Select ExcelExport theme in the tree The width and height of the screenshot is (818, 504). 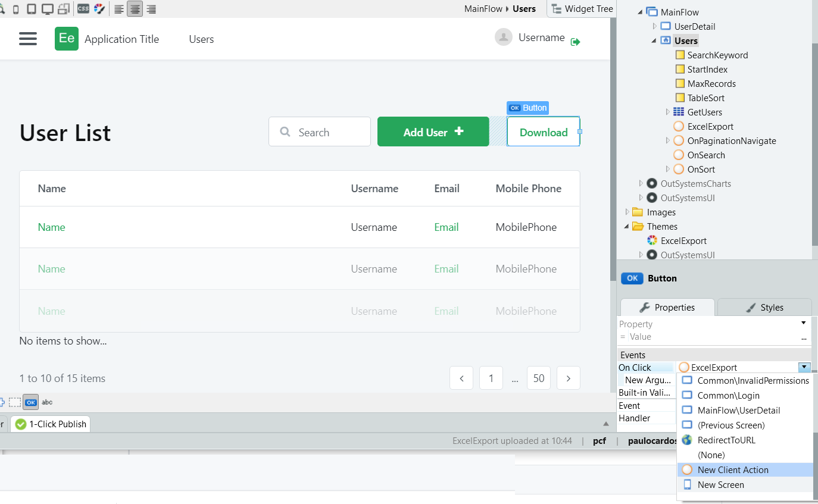coord(683,241)
